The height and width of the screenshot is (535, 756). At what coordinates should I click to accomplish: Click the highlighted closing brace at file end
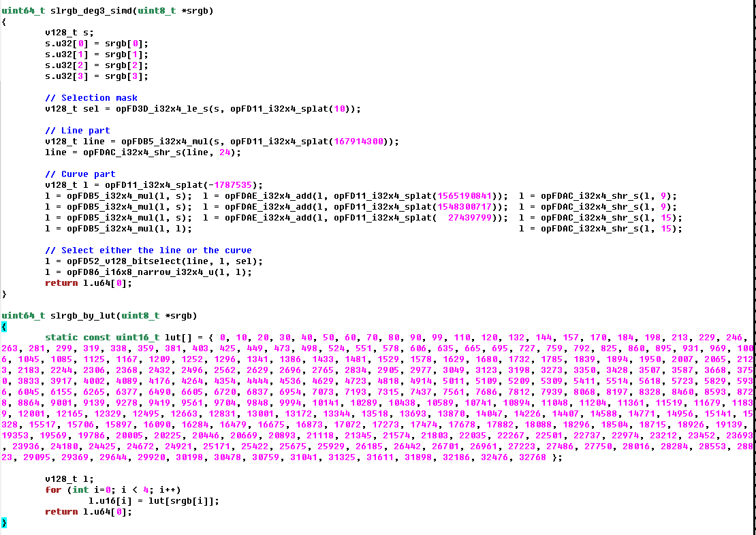tap(4, 523)
